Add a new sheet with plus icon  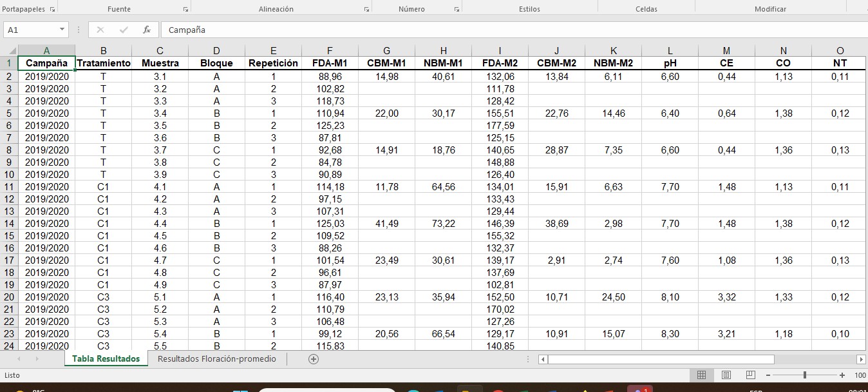tap(314, 359)
